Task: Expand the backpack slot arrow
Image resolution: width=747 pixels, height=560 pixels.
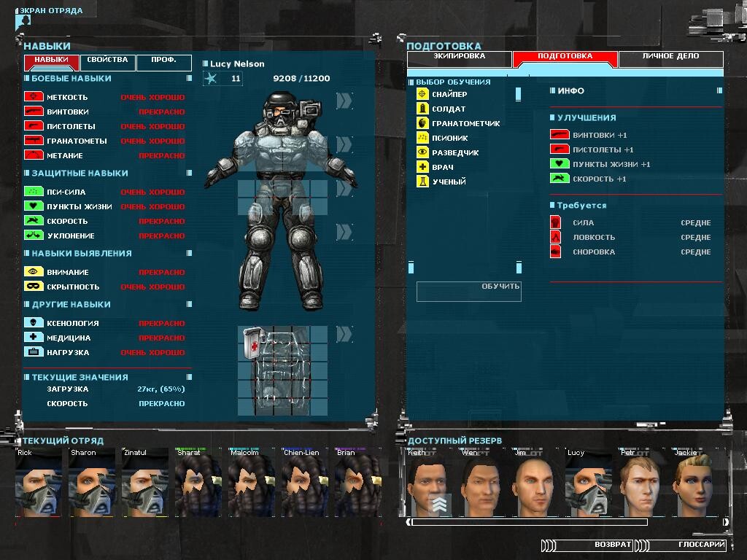Action: click(344, 334)
